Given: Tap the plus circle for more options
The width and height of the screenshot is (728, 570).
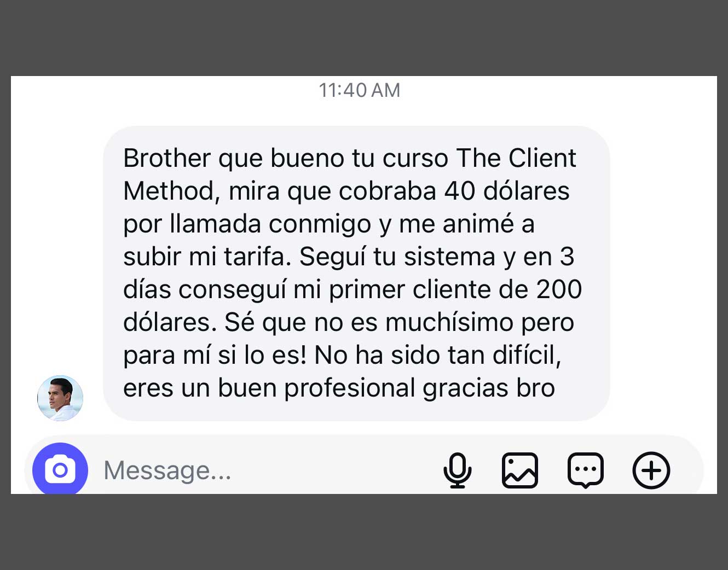Looking at the screenshot, I should point(651,470).
